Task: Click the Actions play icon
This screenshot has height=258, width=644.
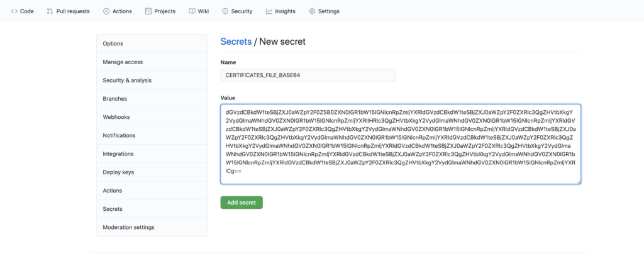Action: (106, 11)
